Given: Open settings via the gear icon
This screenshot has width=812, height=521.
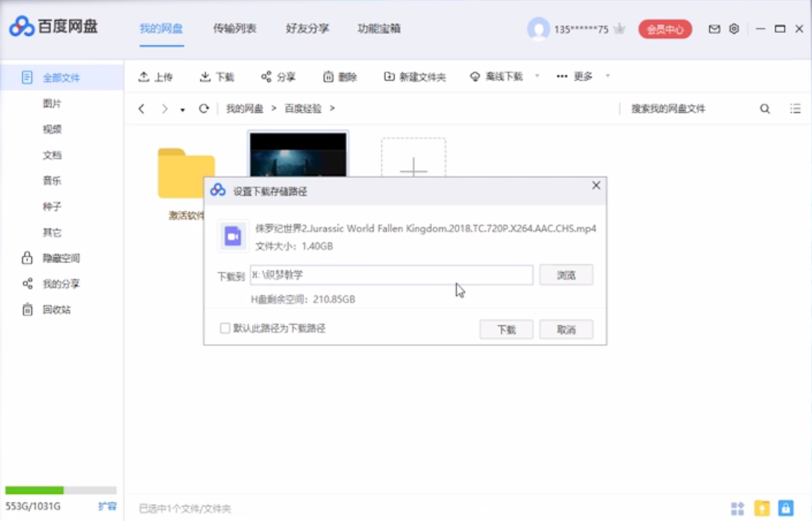Looking at the screenshot, I should click(734, 29).
